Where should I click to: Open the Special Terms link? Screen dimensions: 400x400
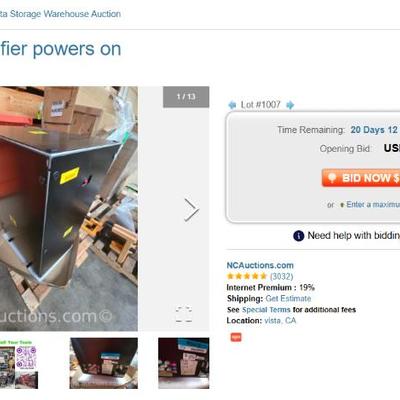(266, 310)
